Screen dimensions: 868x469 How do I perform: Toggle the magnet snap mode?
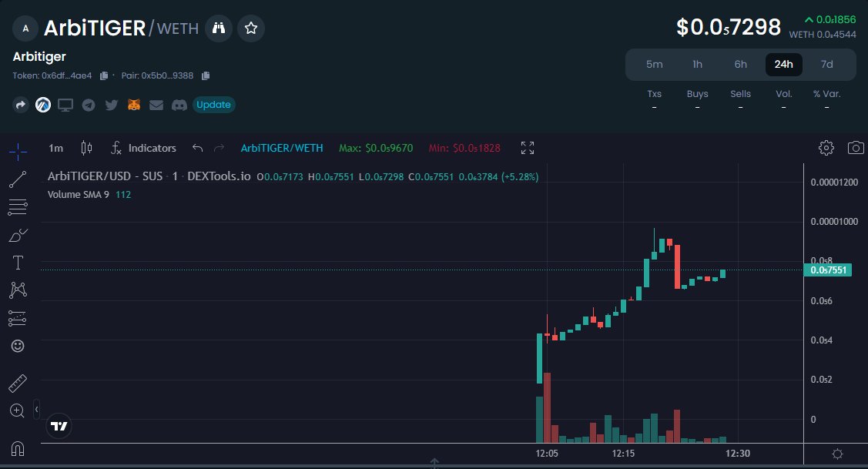point(18,448)
